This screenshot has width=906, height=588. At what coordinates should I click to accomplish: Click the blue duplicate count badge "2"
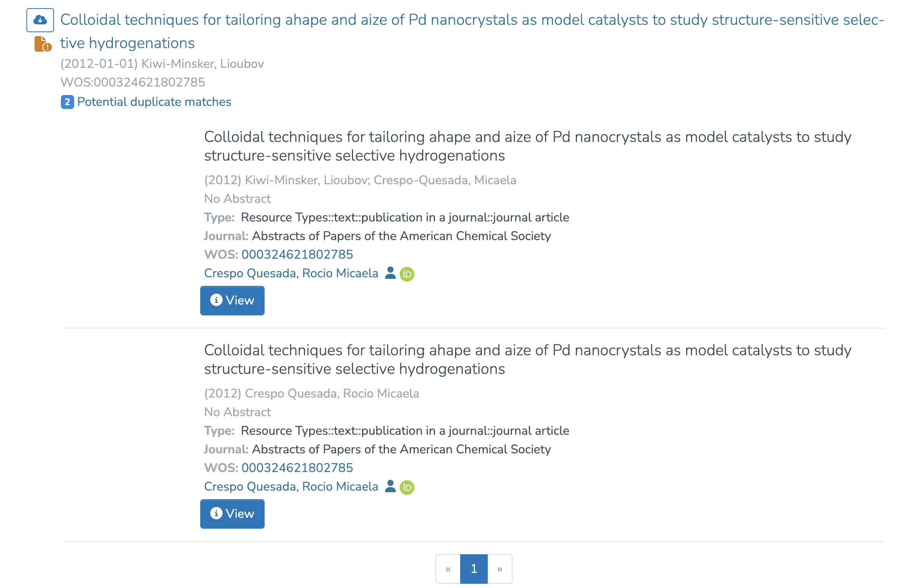67,102
